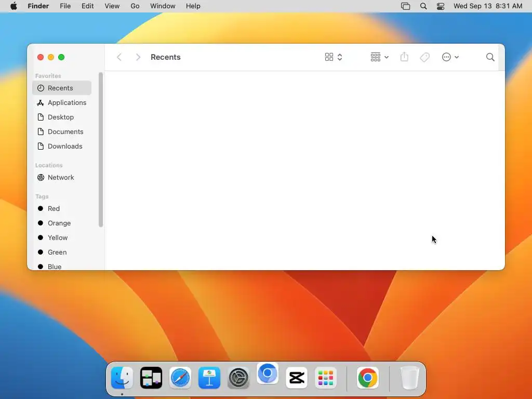Click the date and time display
This screenshot has width=532, height=399.
pyautogui.click(x=488, y=6)
